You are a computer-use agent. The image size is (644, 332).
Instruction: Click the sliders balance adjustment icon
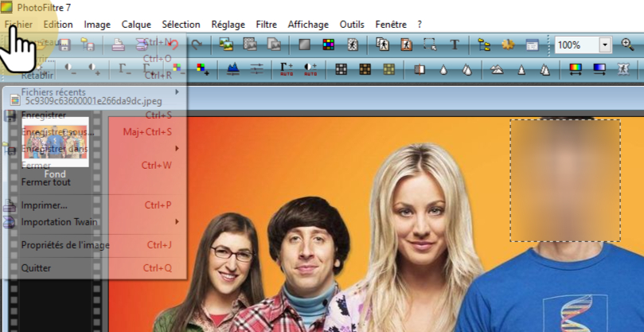(256, 68)
